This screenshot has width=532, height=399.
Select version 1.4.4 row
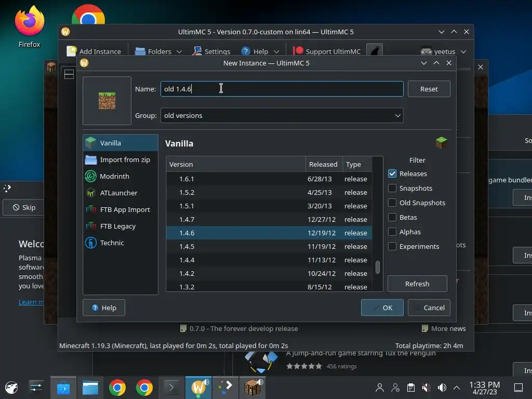[269, 260]
